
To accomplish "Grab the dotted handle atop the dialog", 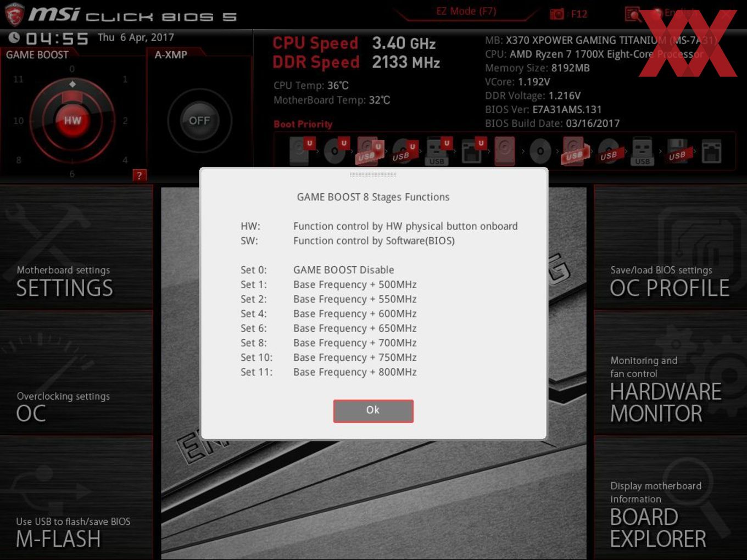I will click(x=373, y=175).
